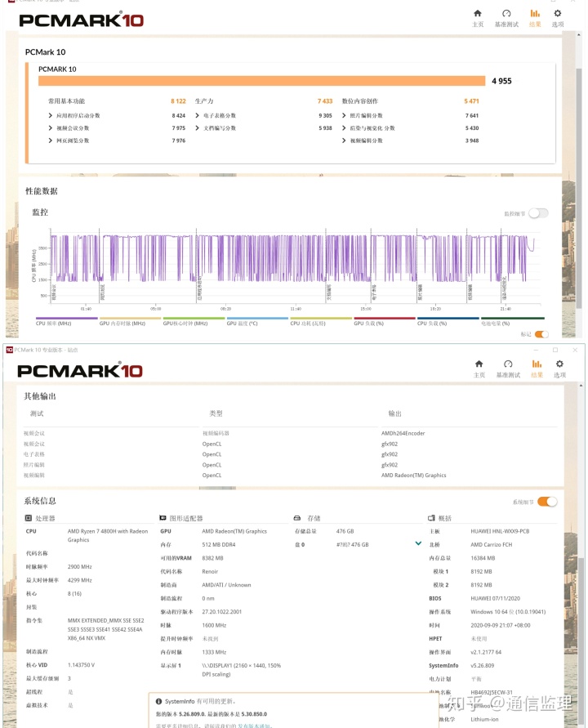Open Home (主页) in the upper window
This screenshot has height=728, width=588.
tap(478, 18)
